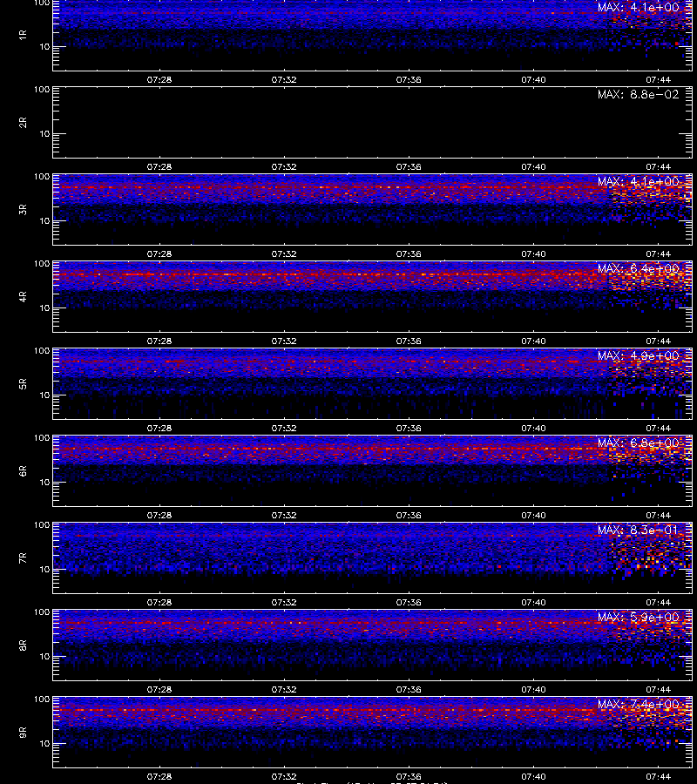This screenshot has width=697, height=784.
Task: Click the 3R panel axis label
Action: (23, 209)
